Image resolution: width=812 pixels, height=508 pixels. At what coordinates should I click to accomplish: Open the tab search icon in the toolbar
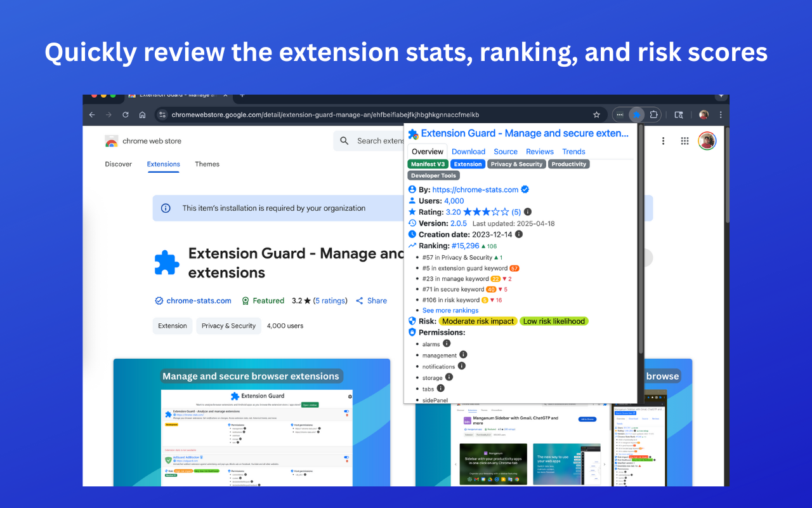coord(679,115)
